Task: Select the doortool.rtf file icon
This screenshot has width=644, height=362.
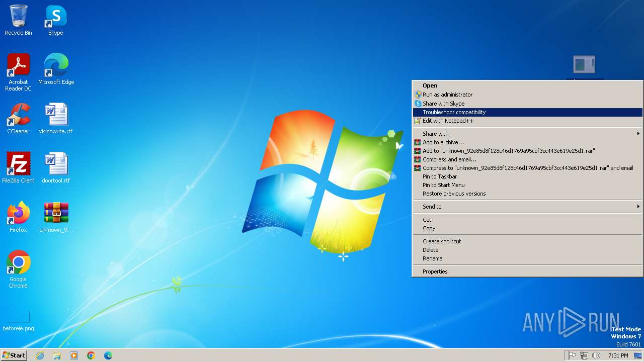Action: pyautogui.click(x=56, y=167)
